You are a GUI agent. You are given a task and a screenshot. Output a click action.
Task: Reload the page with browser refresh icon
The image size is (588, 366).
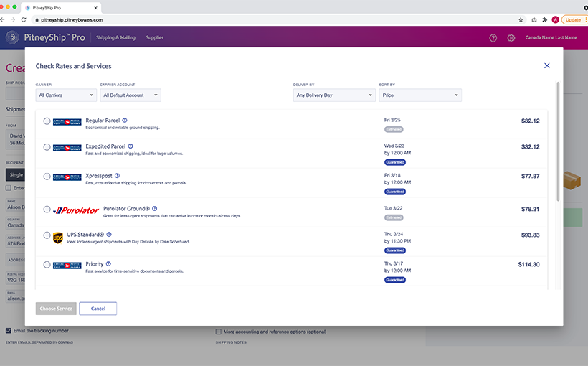point(24,19)
